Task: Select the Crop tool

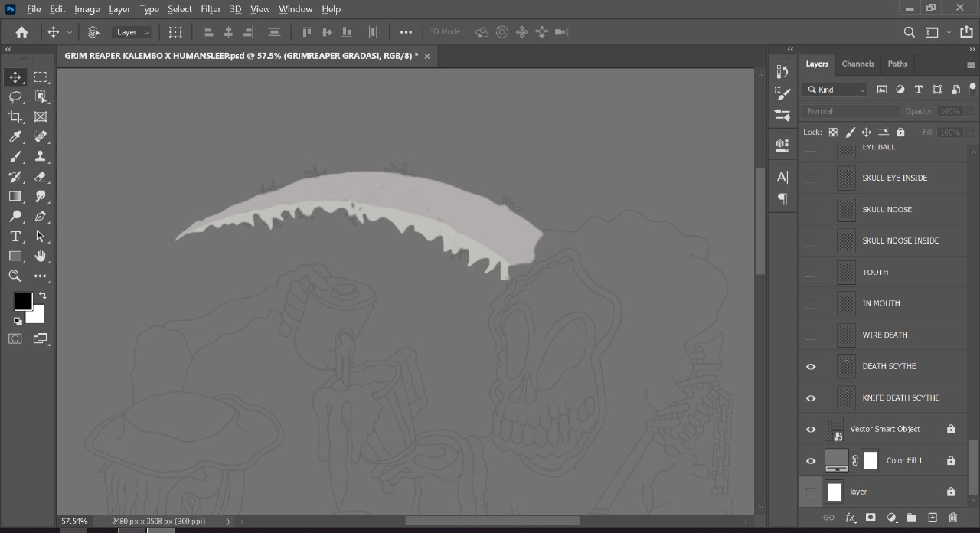Action: [x=15, y=116]
